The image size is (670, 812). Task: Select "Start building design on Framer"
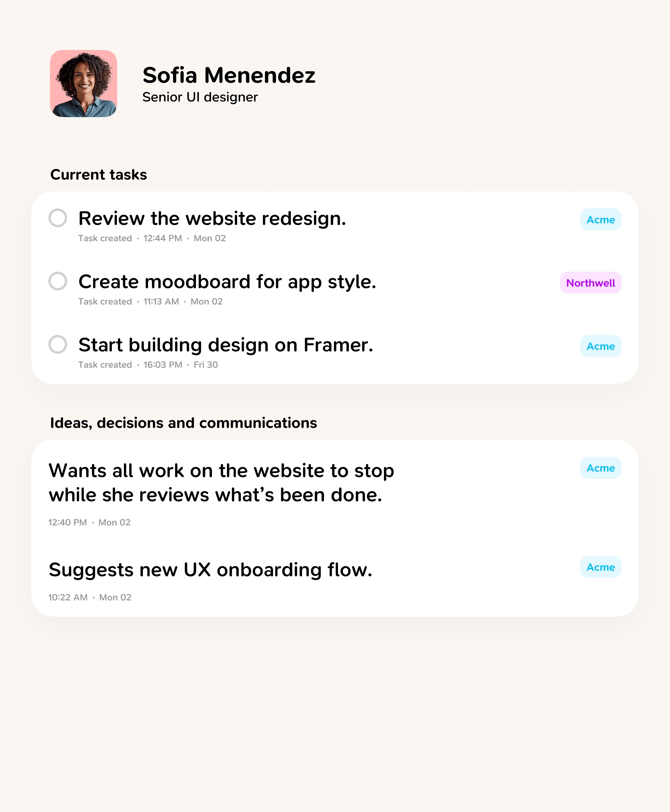point(226,345)
